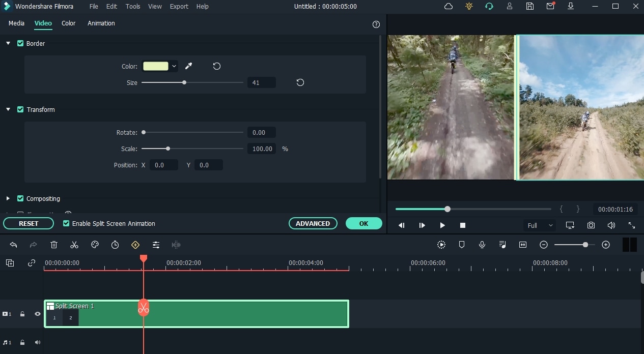
Task: Open the File menu
Action: [94, 7]
